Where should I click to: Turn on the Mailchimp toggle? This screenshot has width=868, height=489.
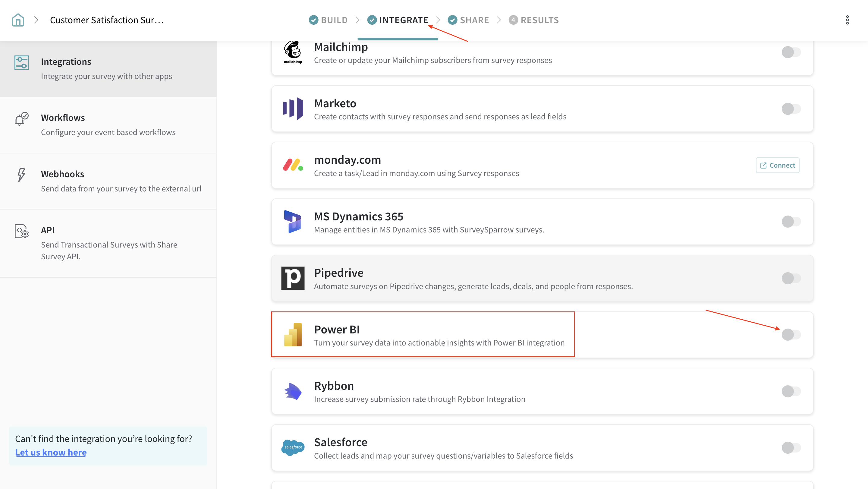[791, 52]
